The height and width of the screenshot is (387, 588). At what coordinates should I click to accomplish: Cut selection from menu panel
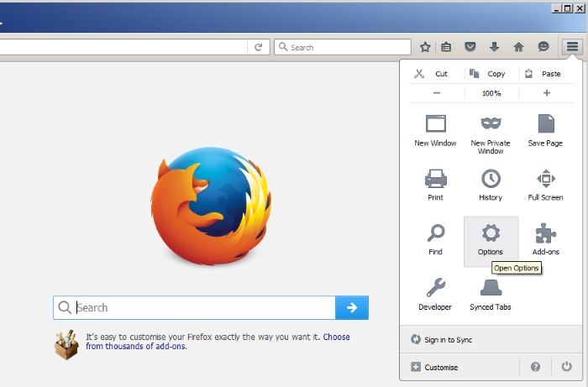coord(437,74)
